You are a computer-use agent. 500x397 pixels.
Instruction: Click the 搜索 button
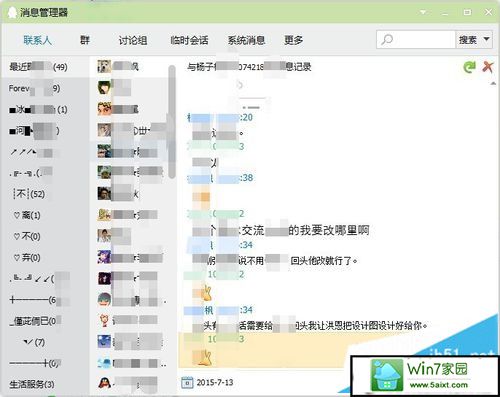click(468, 40)
